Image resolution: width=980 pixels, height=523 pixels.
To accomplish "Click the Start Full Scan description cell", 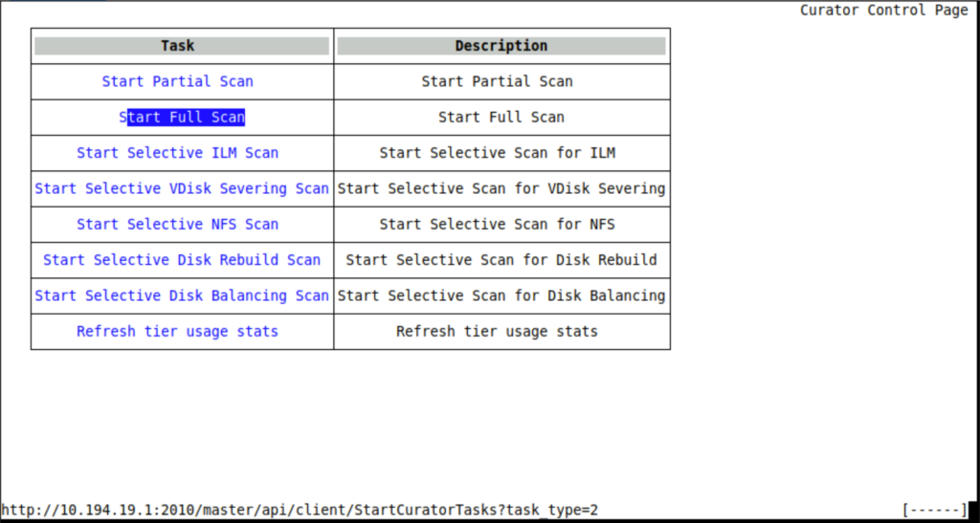I will (501, 117).
